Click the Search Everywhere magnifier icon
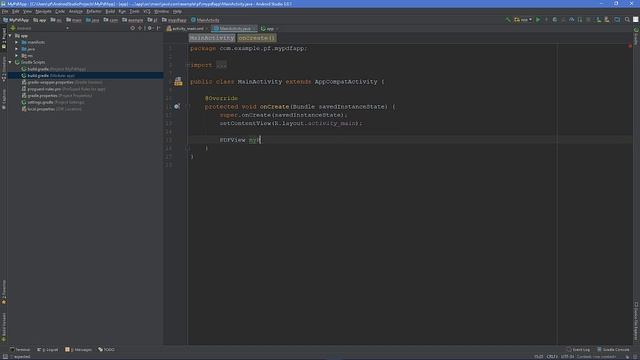The width and height of the screenshot is (640, 360). (627, 20)
